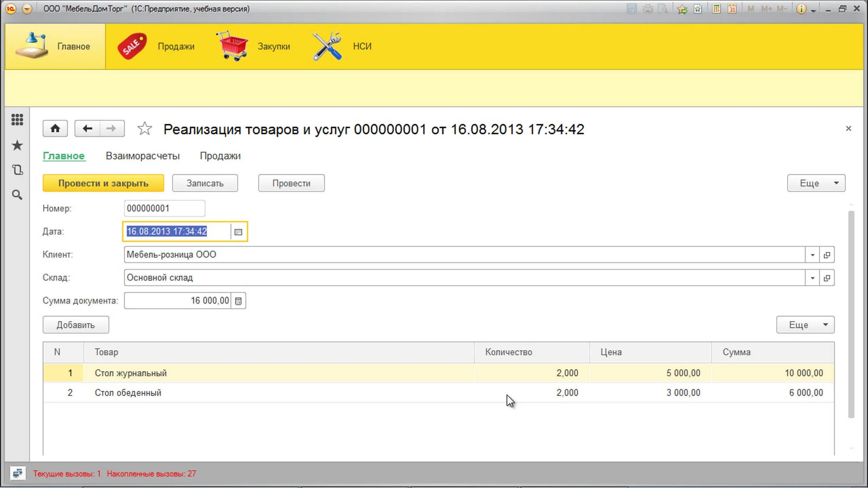868x488 pixels.
Task: Expand the Клиент dropdown list
Action: coord(812,255)
